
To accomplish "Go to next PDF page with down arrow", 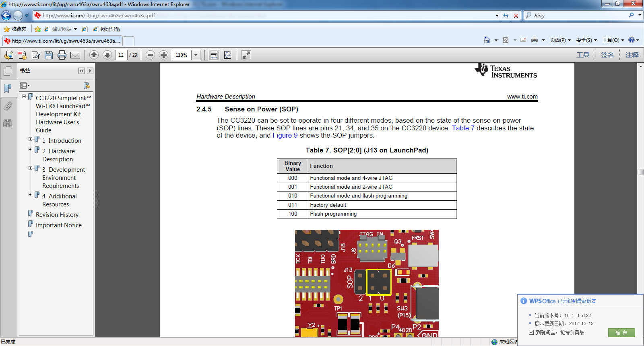I will (107, 55).
